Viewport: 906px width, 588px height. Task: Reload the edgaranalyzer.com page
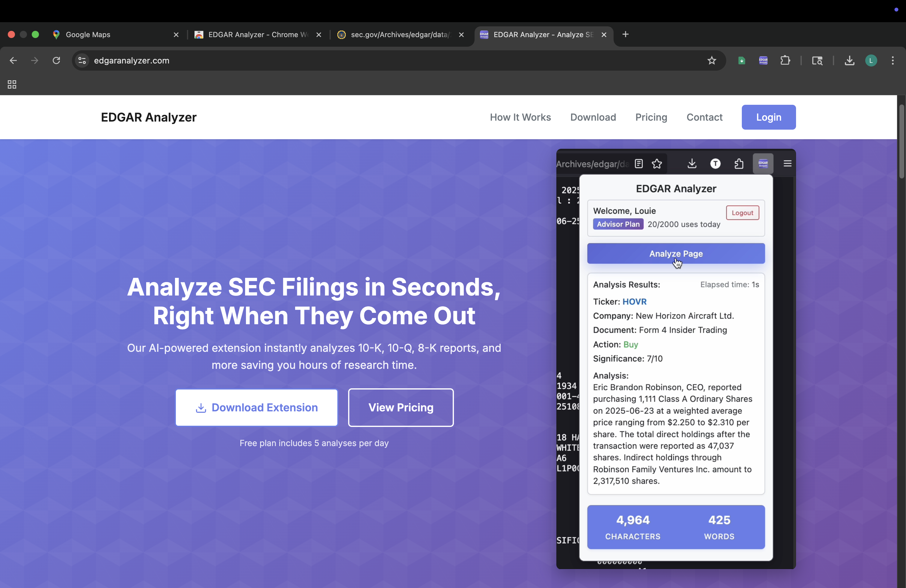tap(56, 60)
